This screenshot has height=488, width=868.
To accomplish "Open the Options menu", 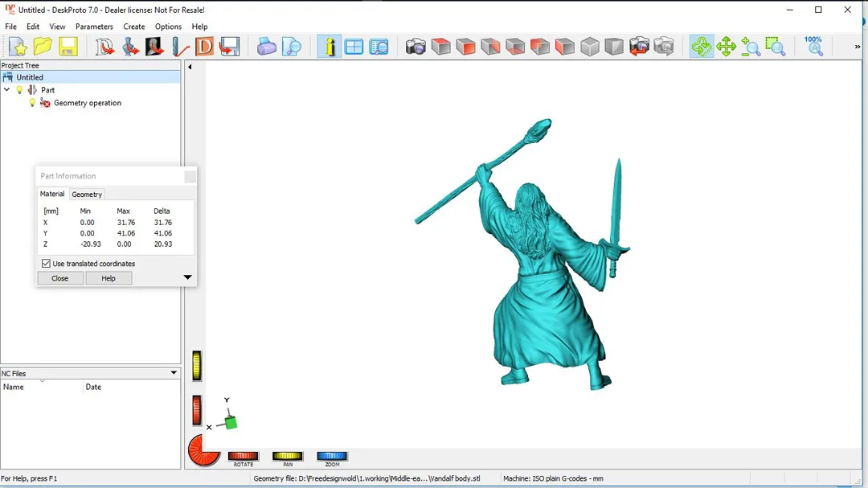I will (168, 27).
